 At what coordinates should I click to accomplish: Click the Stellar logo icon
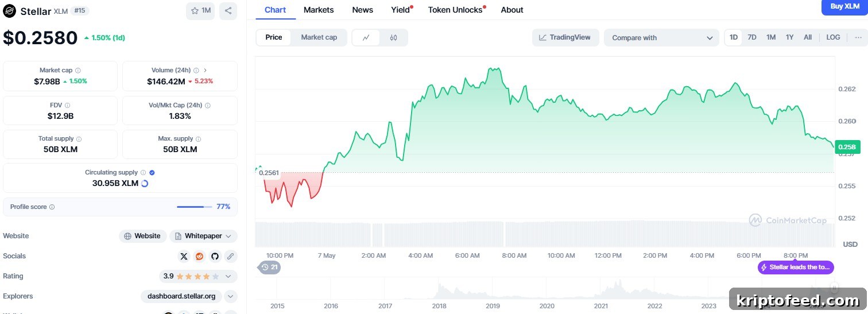coord(10,11)
